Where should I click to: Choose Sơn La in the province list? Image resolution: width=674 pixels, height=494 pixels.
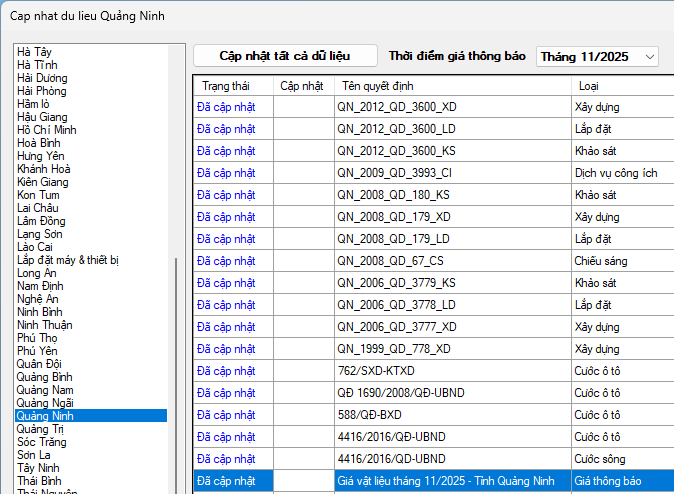pos(35,455)
